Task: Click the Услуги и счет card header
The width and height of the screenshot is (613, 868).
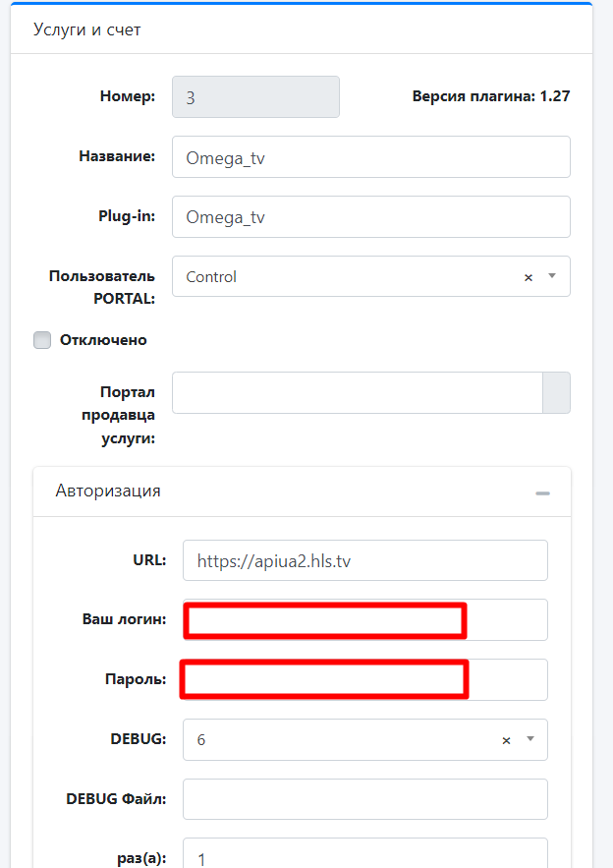Action: (295, 29)
